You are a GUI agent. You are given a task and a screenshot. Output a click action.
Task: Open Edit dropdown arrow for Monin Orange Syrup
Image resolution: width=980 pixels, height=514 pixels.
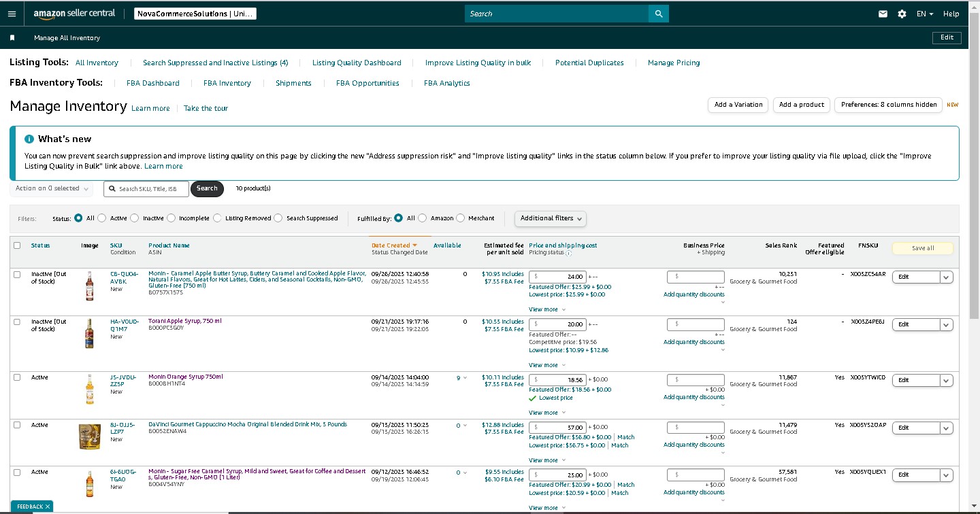point(946,380)
